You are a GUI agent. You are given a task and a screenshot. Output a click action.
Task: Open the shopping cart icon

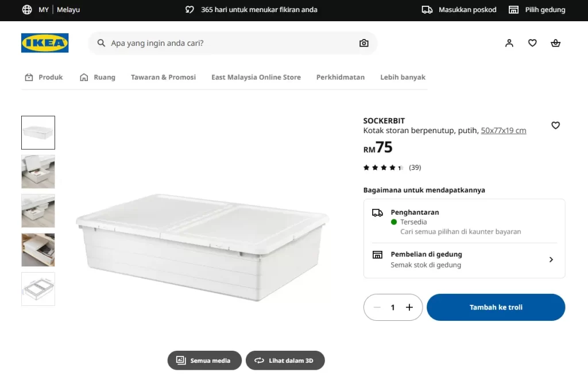(555, 42)
